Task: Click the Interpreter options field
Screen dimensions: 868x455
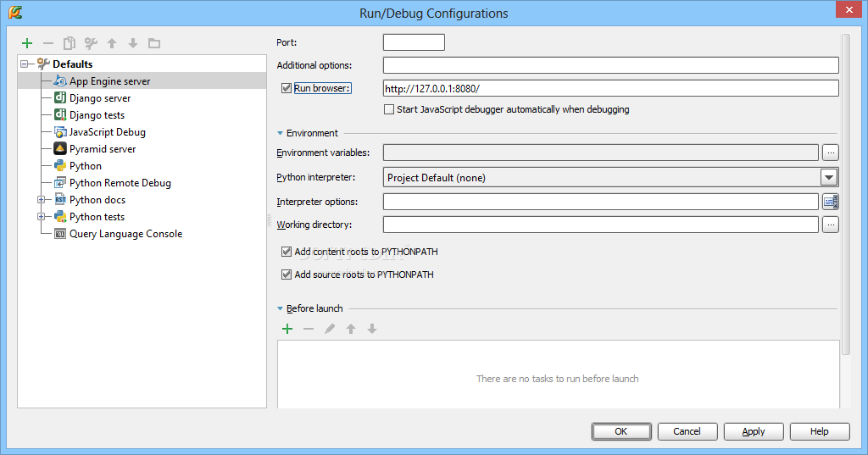Action: 601,202
